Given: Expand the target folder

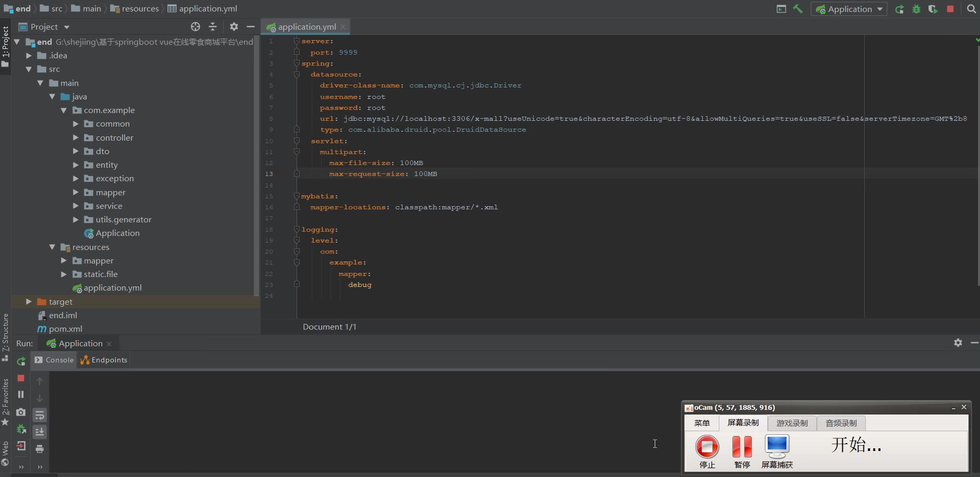Looking at the screenshot, I should tap(29, 302).
